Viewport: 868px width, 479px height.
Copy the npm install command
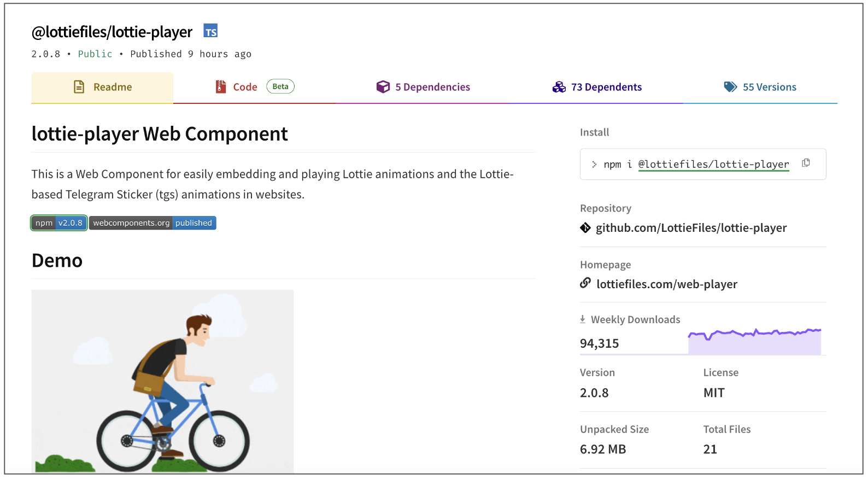point(806,163)
